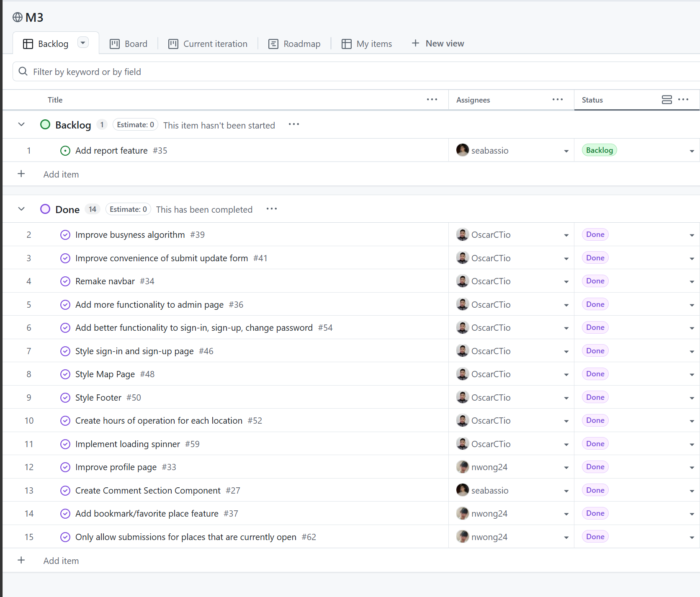This screenshot has width=700, height=597.
Task: Open status dropdown for Remake navbar
Action: [692, 282]
